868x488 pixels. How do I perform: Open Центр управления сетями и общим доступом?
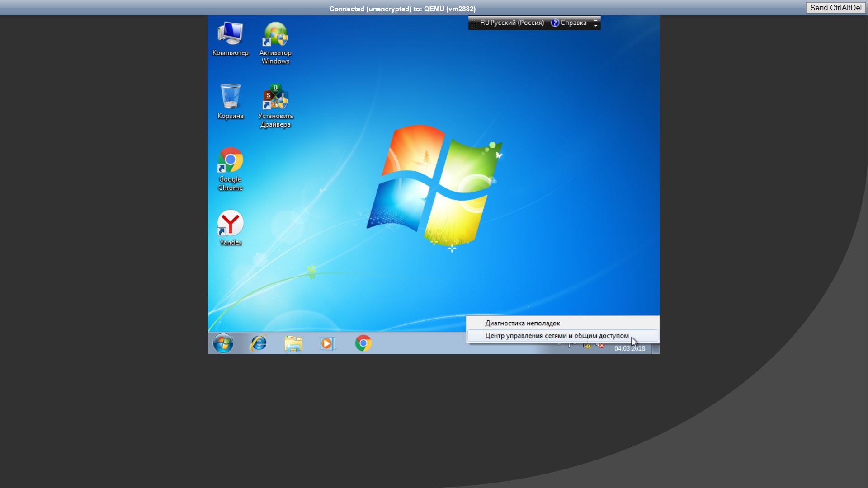tap(562, 336)
